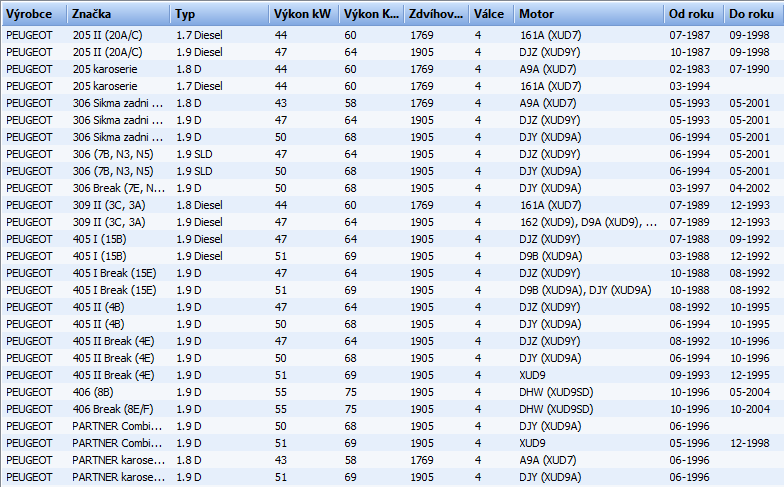Sort by Výkon kW column header
The height and width of the screenshot is (487, 784).
[304, 14]
